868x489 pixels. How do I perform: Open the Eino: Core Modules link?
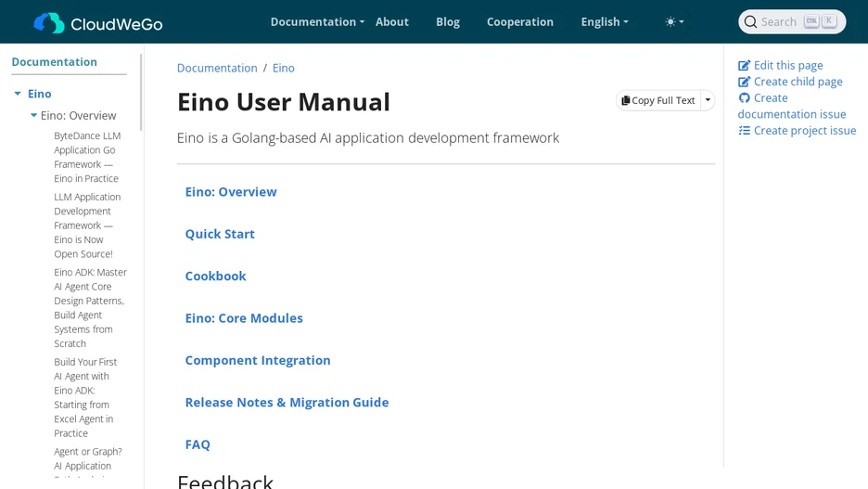(244, 318)
